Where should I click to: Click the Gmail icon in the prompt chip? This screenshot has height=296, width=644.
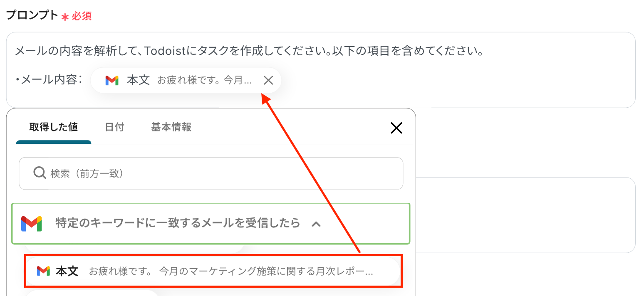pos(112,80)
